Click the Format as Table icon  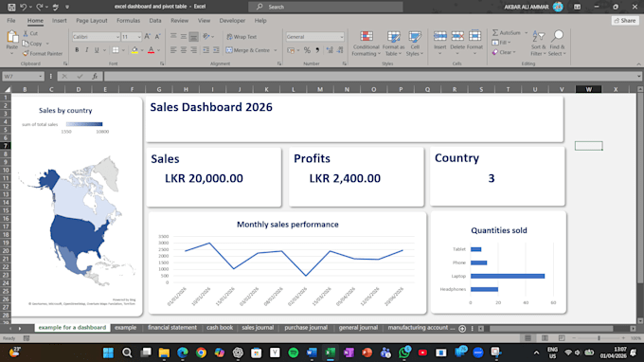pos(393,44)
